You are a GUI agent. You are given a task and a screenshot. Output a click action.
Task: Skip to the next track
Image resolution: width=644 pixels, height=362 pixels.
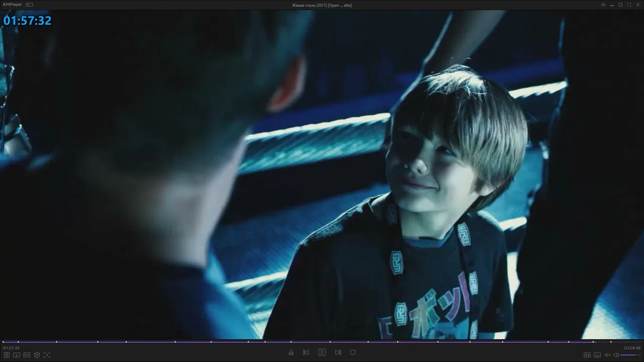tap(338, 352)
